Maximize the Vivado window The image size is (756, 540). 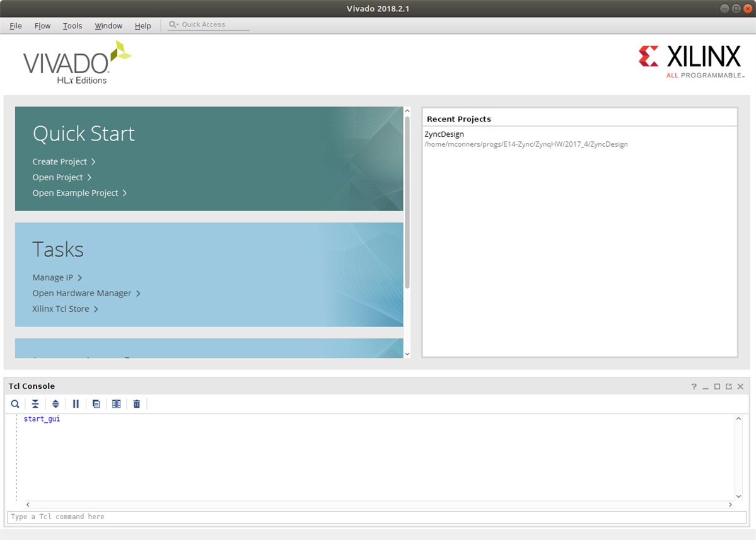point(736,8)
